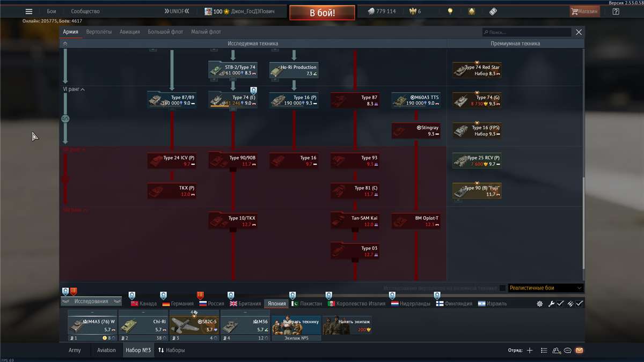Viewport: 644px width, 362px height.
Task: Click the Поиск search field
Action: click(526, 32)
